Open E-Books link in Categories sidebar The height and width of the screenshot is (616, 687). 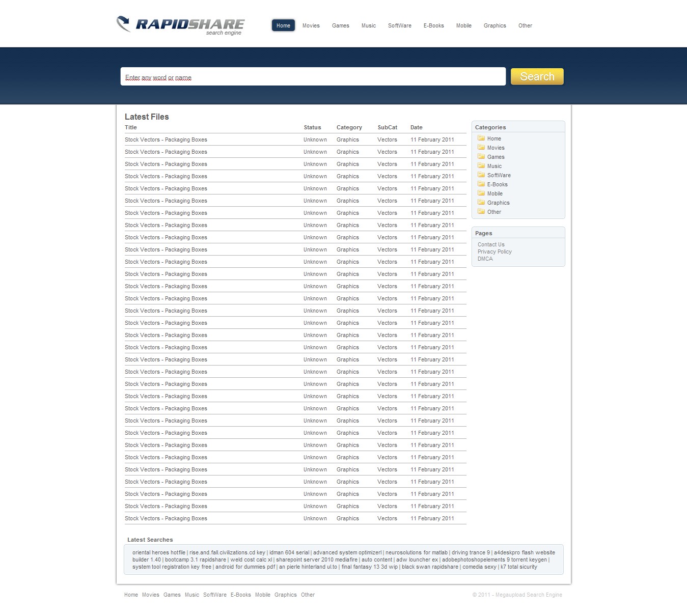498,184
